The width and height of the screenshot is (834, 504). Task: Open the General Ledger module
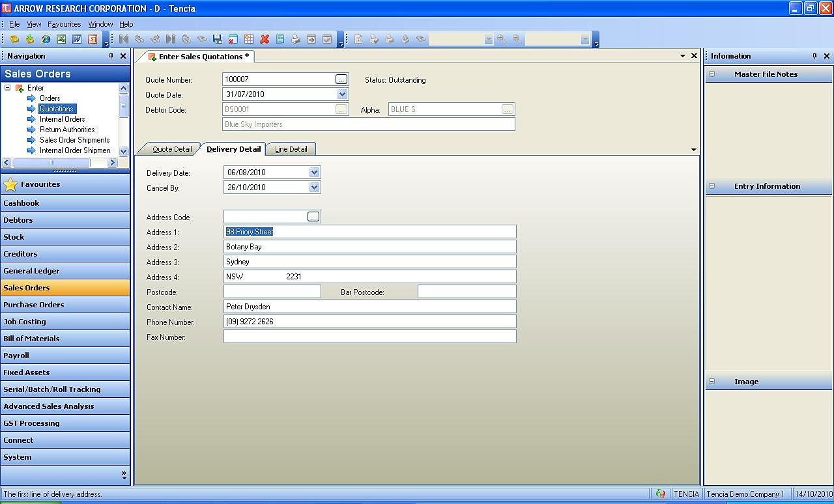pyautogui.click(x=65, y=271)
